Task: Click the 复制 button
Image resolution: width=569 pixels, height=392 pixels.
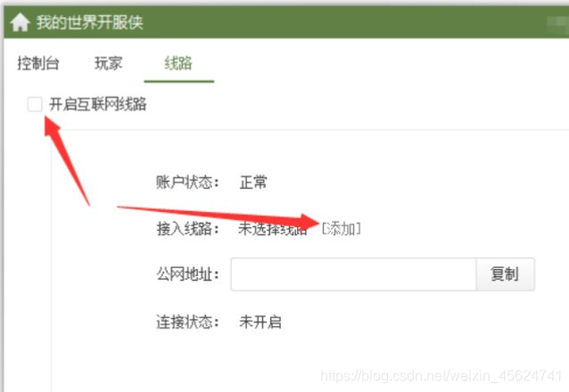Action: tap(505, 274)
